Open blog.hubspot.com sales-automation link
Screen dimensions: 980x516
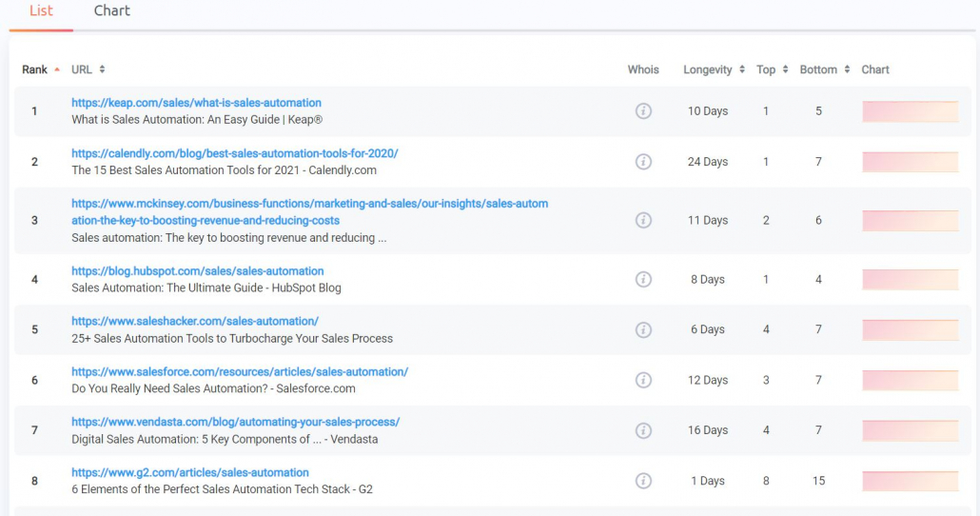(x=198, y=270)
